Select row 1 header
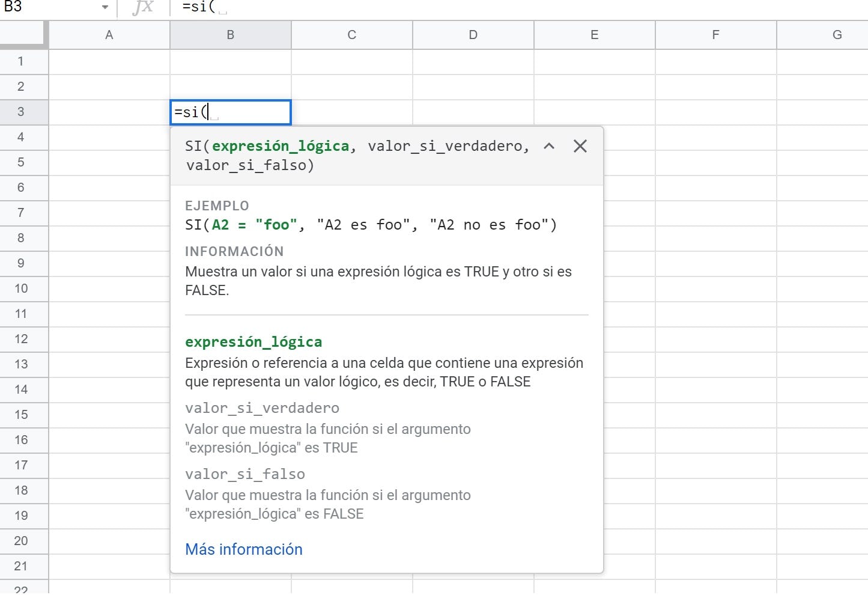 point(21,61)
